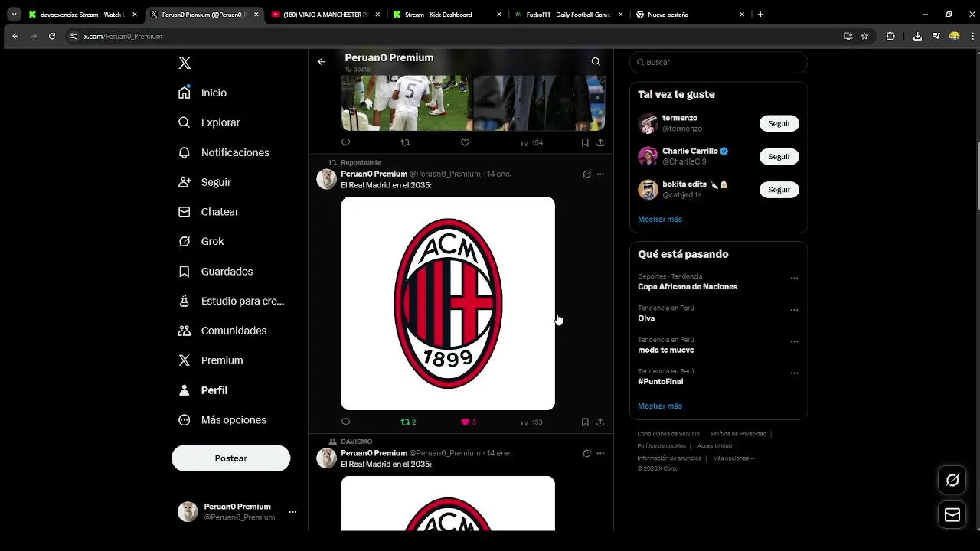
Task: Follow bokita edits
Action: pos(779,189)
